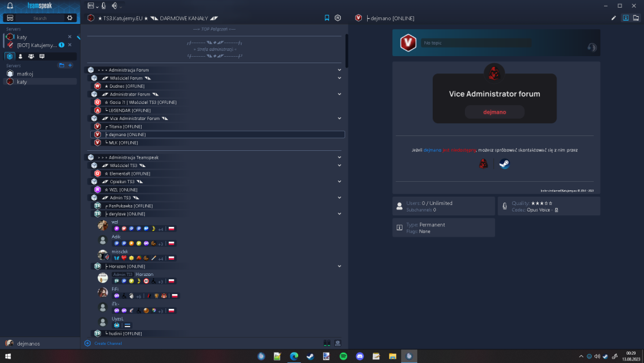Click Create Channel link
Image resolution: width=644 pixels, height=363 pixels.
tap(108, 343)
